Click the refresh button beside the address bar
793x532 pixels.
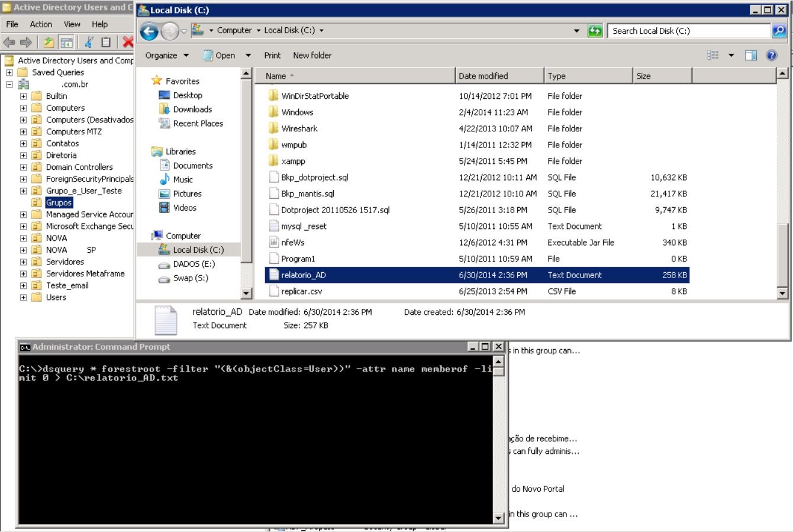pos(595,31)
